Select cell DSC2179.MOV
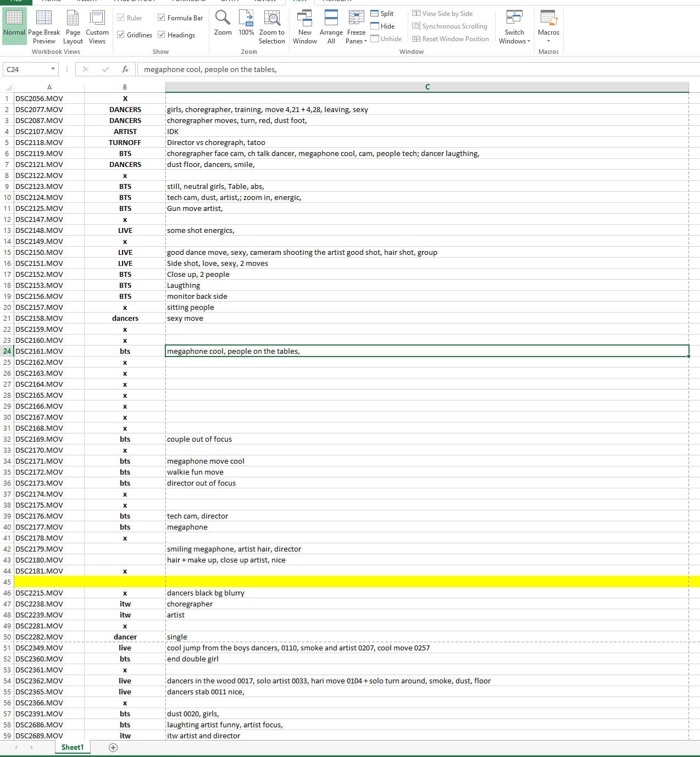Screen dimensions: 700x757 coord(49,549)
